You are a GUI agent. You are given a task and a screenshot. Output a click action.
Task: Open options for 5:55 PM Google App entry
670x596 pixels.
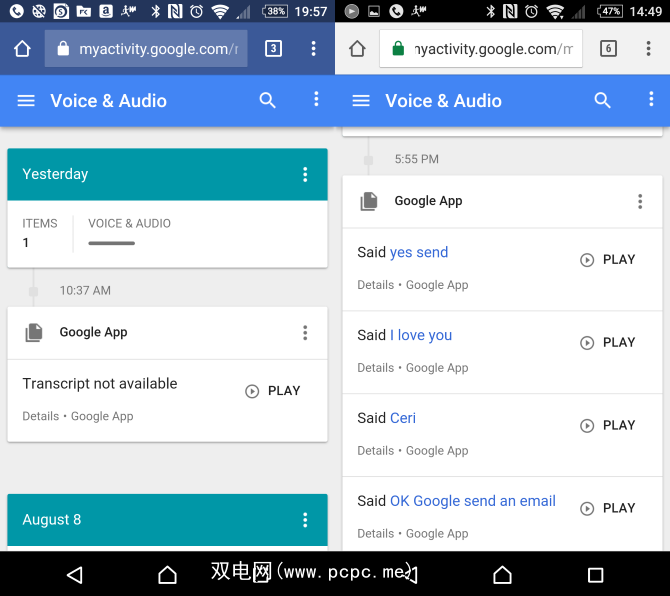coord(640,201)
